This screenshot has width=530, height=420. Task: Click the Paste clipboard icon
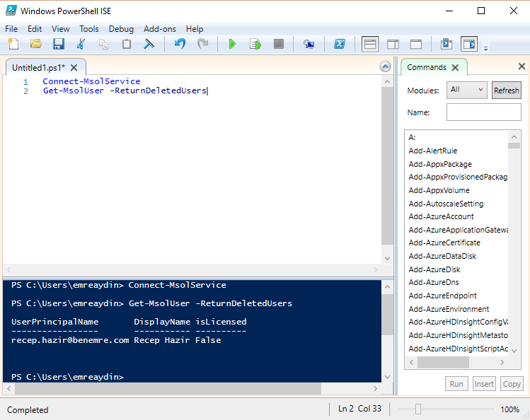(x=127, y=44)
